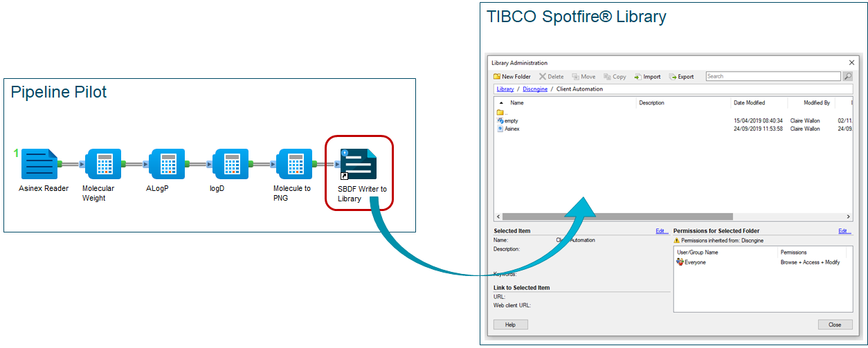Click the Move toolbar button
The image size is (868, 348).
[x=583, y=77]
